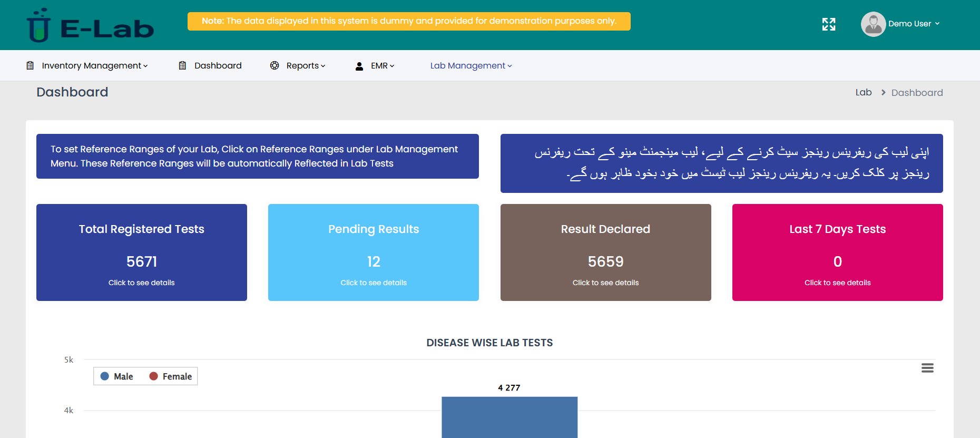Viewport: 980px width, 438px height.
Task: Click the E-Lab logo
Action: (x=90, y=26)
